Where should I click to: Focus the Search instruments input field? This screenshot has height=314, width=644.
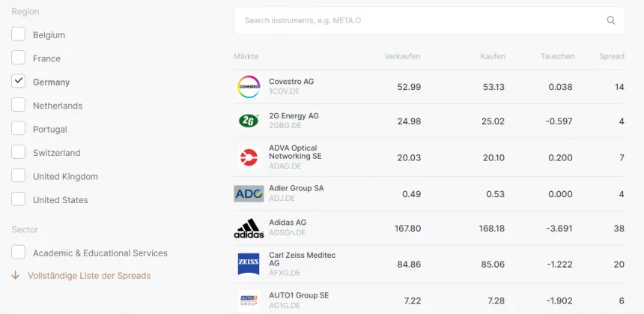[429, 20]
